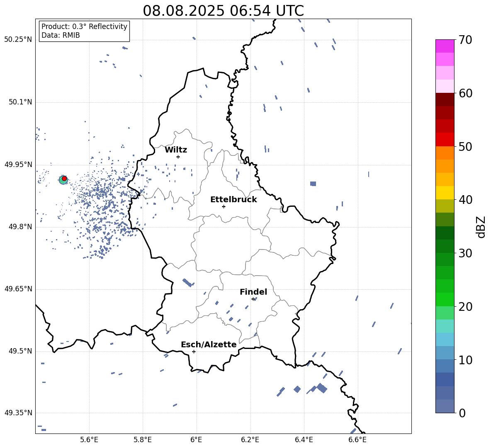Click the yellow colorbar segment near 40
The height and width of the screenshot is (448, 491).
click(445, 193)
